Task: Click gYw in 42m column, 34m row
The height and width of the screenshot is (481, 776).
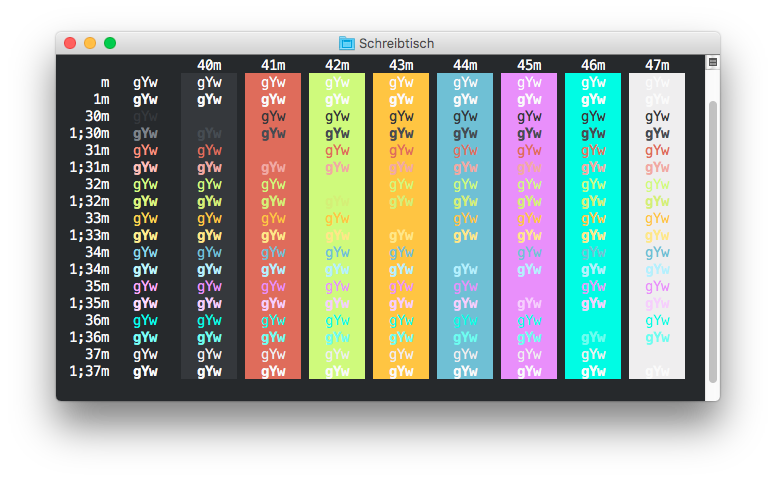Action: pos(337,253)
